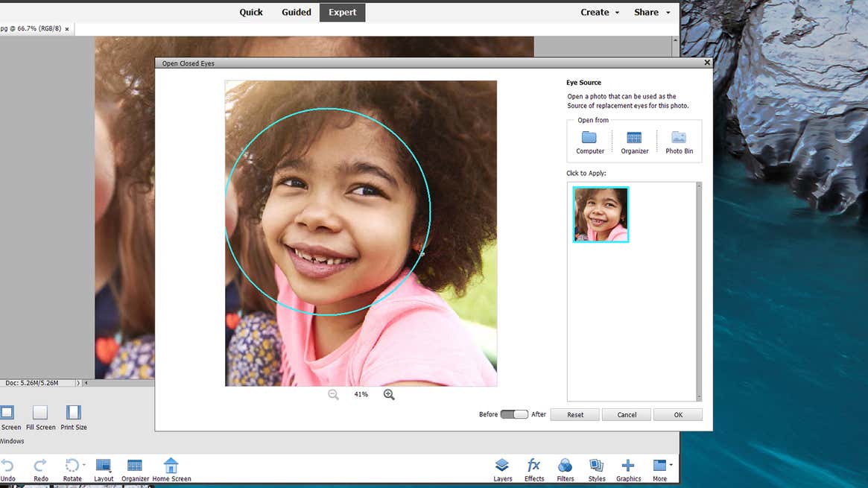
Task: Open the Graphics panel
Action: point(628,469)
